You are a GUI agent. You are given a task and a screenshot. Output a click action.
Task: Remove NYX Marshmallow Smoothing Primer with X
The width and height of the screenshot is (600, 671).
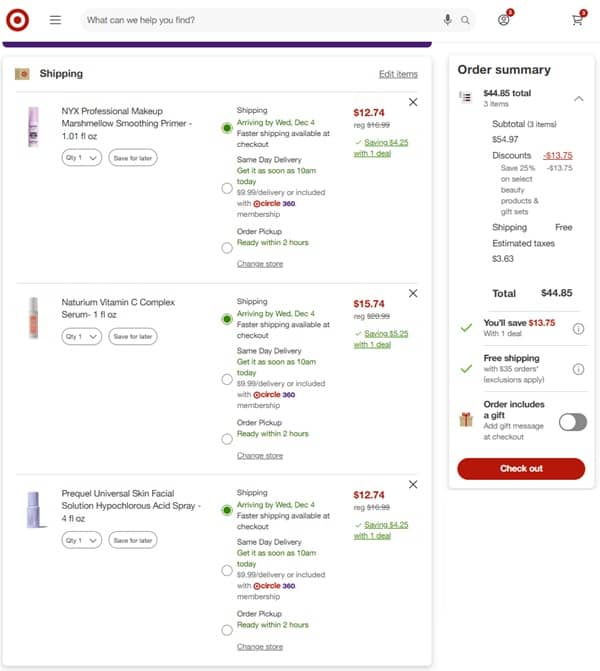tap(413, 102)
